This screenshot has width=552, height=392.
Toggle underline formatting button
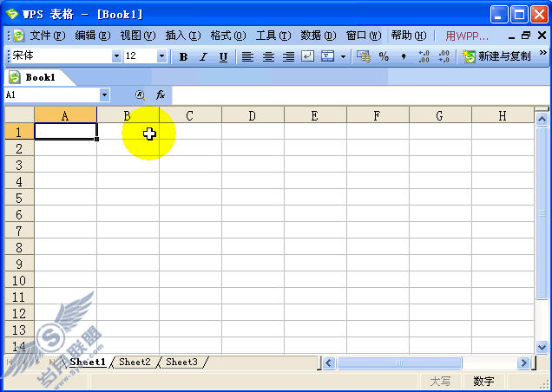pos(223,56)
